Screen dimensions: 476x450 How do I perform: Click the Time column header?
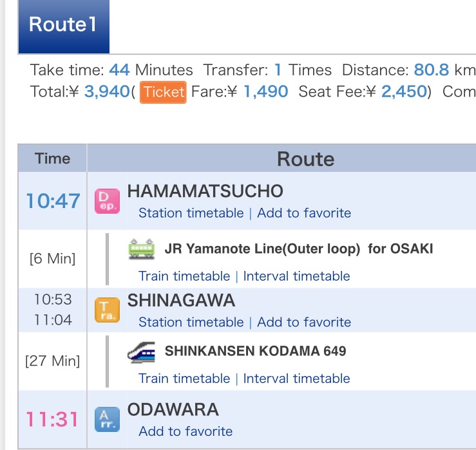tap(52, 158)
